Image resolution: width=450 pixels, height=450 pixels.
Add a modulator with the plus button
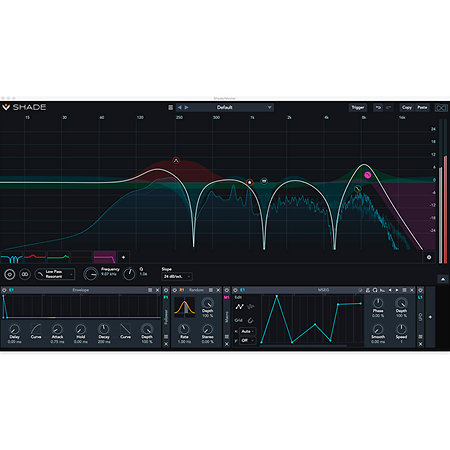tap(430, 317)
